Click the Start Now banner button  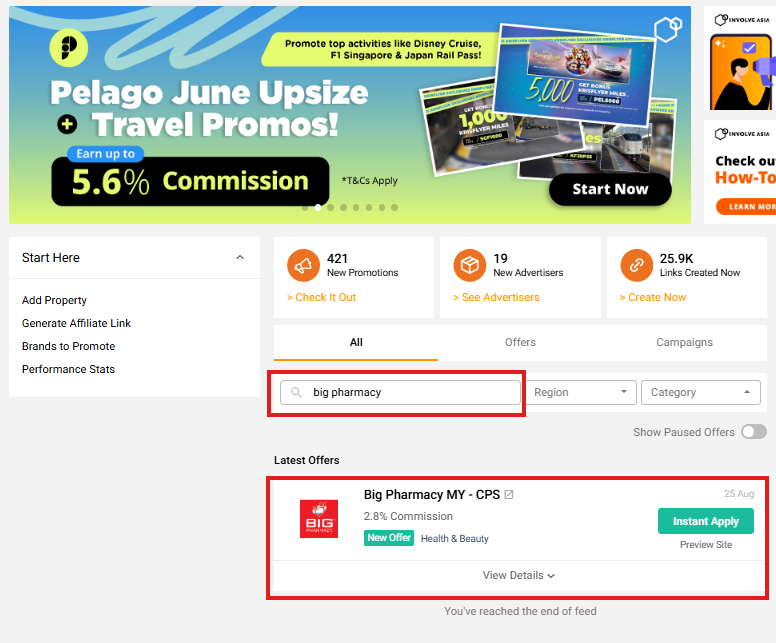click(x=610, y=189)
